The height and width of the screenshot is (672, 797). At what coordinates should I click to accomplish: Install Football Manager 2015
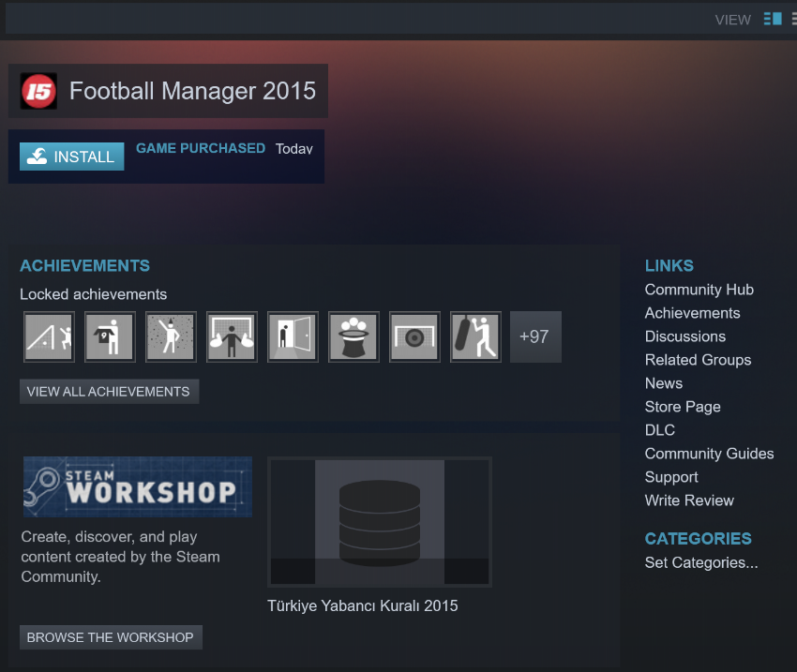tap(71, 157)
